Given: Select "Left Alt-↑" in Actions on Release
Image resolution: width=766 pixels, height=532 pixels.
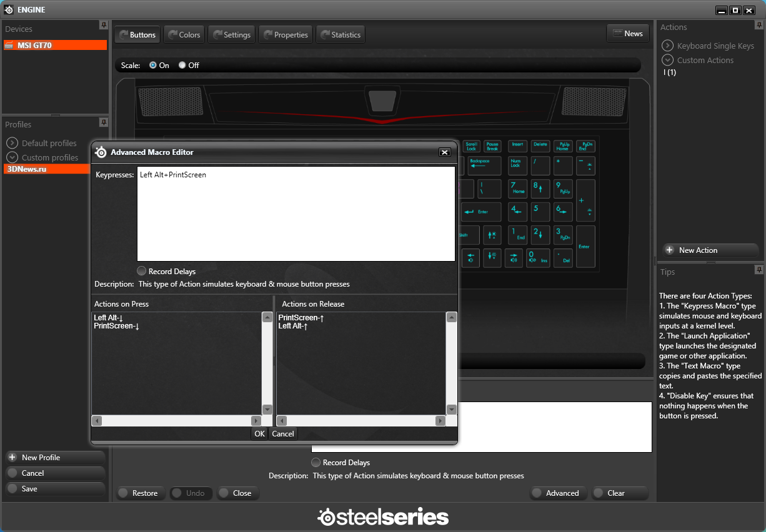Looking at the screenshot, I should point(293,326).
